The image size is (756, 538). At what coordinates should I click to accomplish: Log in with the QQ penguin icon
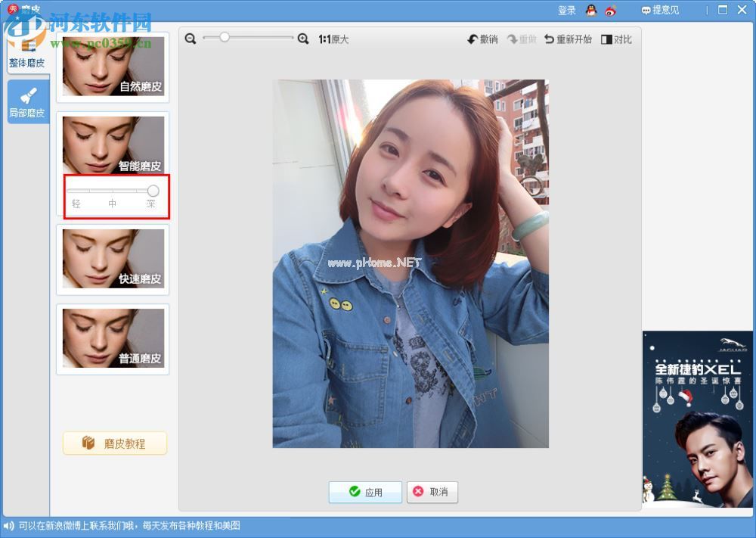(591, 10)
